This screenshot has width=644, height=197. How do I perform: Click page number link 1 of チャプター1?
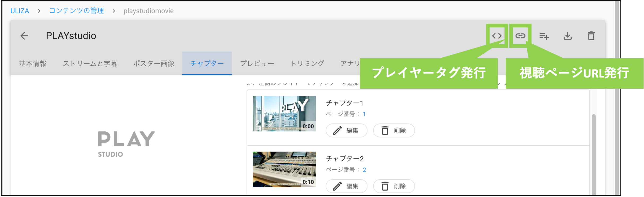pos(364,114)
